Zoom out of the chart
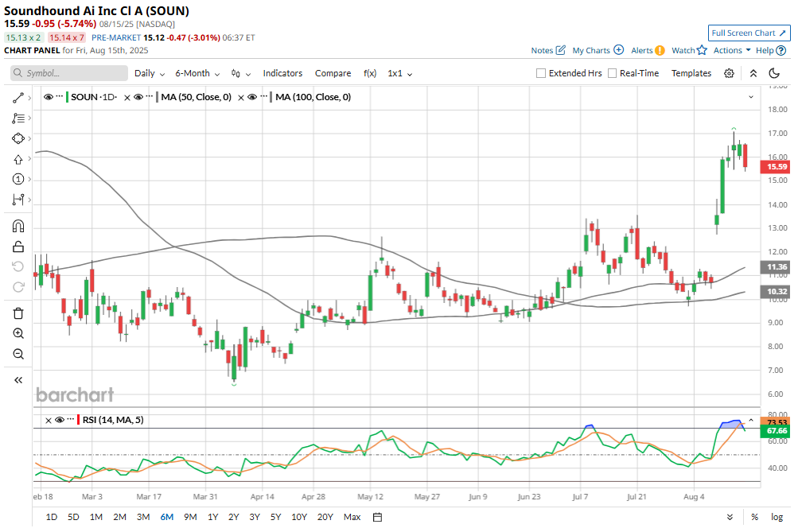 [x=18, y=354]
